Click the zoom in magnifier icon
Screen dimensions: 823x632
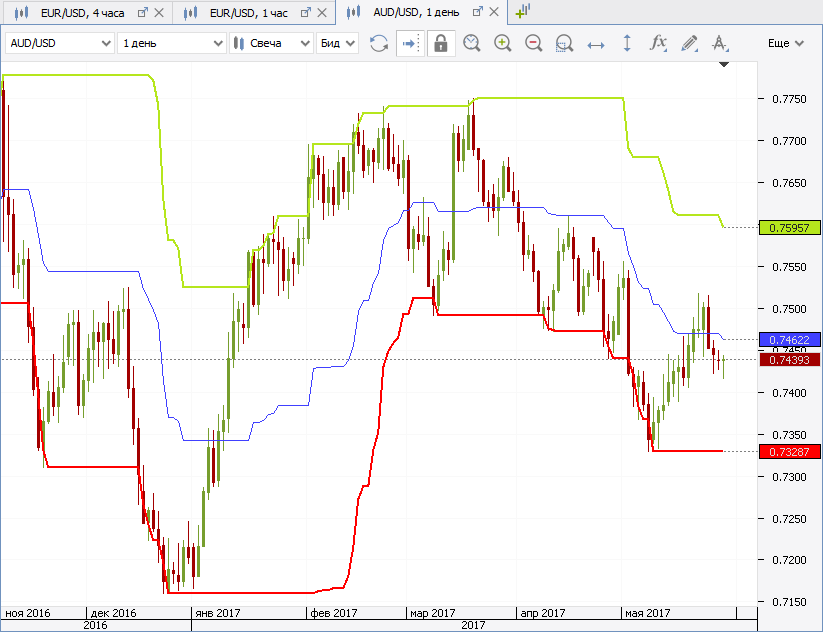coord(502,43)
